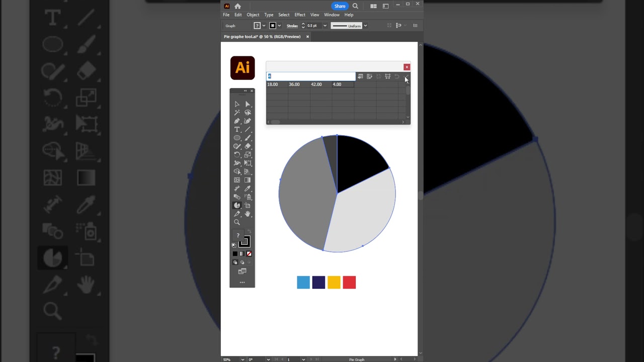Select the Width tool

pyautogui.click(x=237, y=163)
